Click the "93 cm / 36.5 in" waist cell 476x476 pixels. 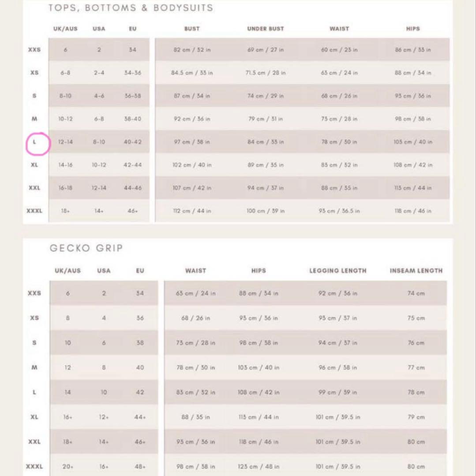pyautogui.click(x=339, y=211)
